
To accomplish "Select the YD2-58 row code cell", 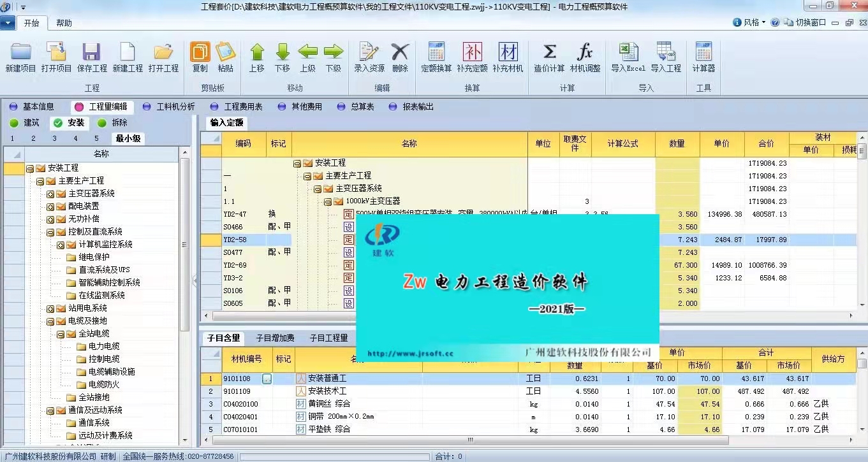I will pyautogui.click(x=244, y=240).
